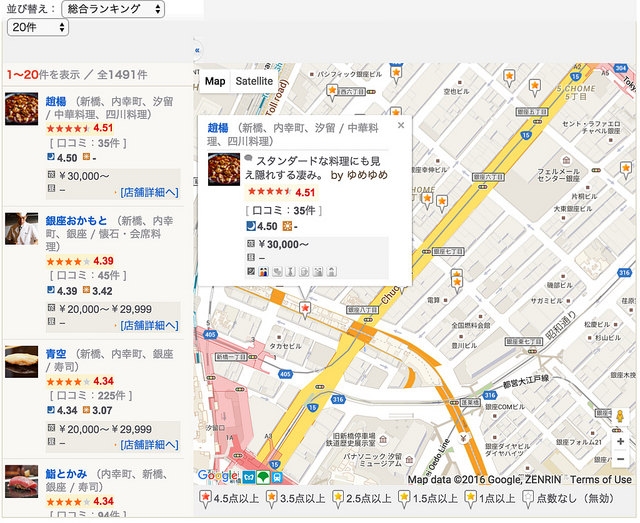The image size is (640, 523).
Task: Click the Google logo on the map
Action: pos(218,475)
